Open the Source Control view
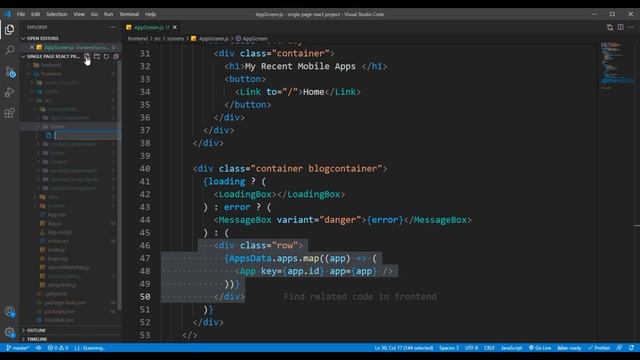Image resolution: width=640 pixels, height=360 pixels. point(9,72)
